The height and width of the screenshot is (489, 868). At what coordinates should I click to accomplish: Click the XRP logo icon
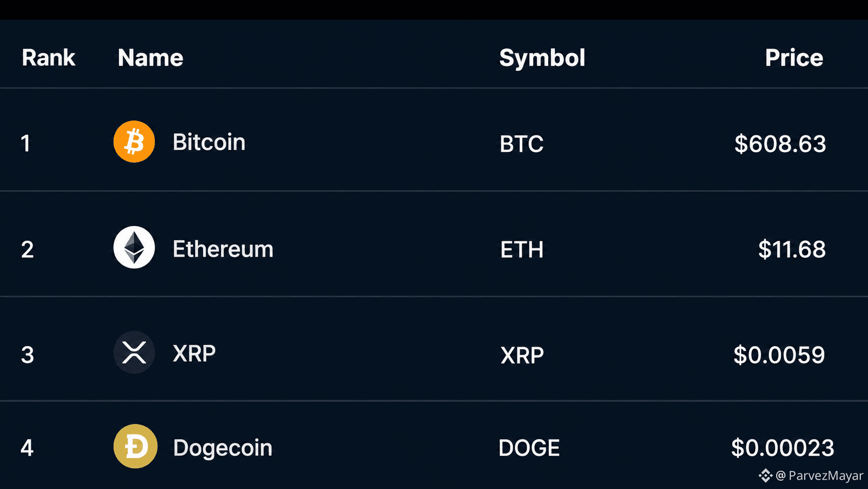click(134, 352)
